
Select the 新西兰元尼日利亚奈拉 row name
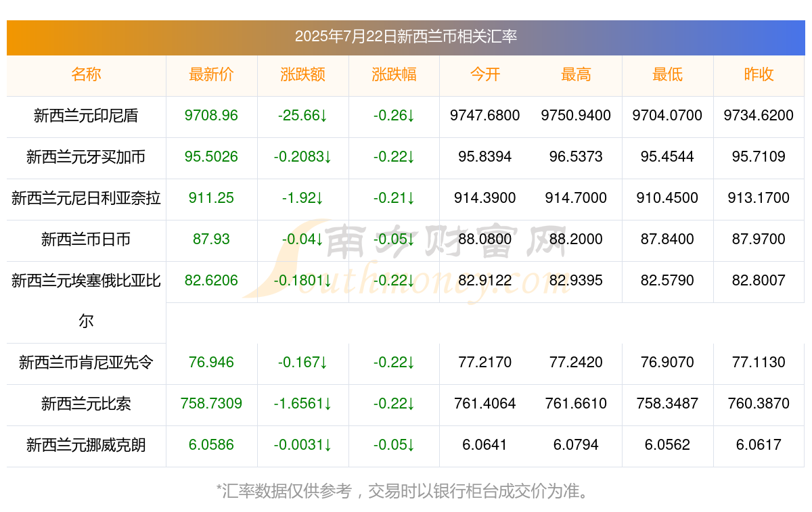[x=86, y=198]
